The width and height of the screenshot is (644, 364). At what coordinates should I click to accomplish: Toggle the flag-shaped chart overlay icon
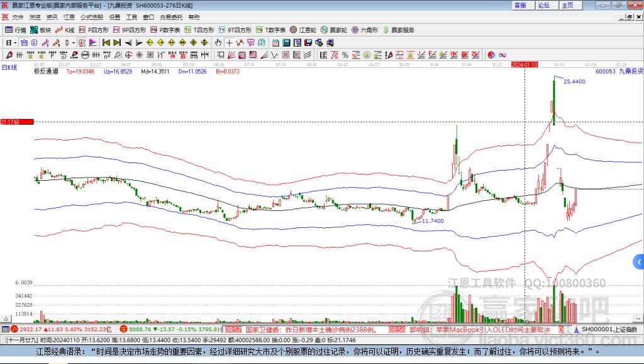[93, 43]
